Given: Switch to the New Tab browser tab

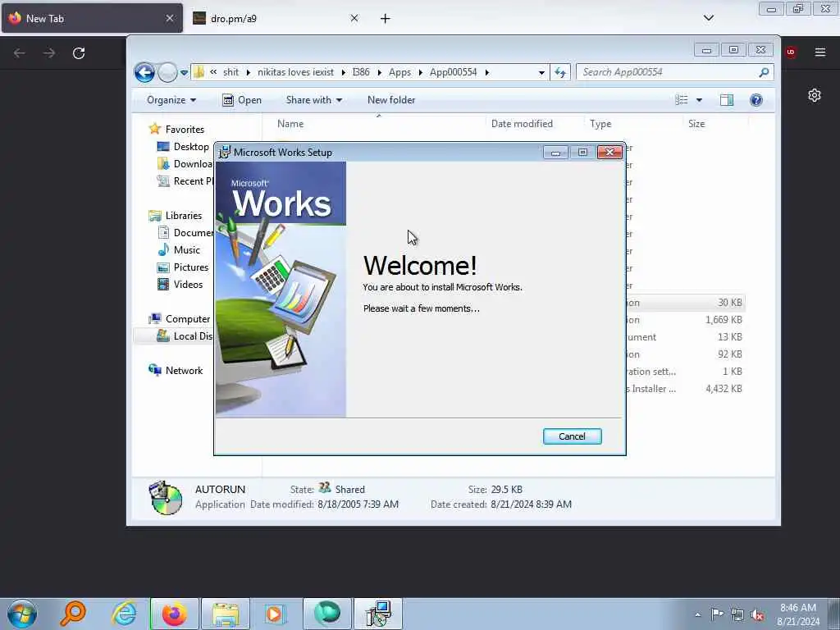Looking at the screenshot, I should click(92, 18).
